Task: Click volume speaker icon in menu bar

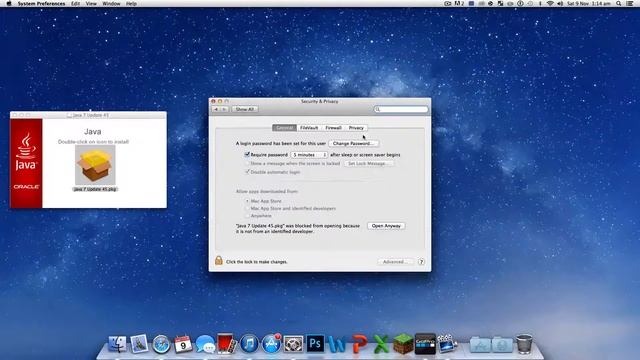Action: click(x=560, y=3)
